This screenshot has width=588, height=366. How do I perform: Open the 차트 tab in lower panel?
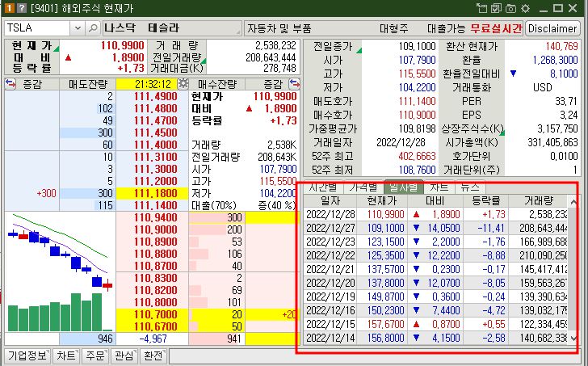coord(439,187)
